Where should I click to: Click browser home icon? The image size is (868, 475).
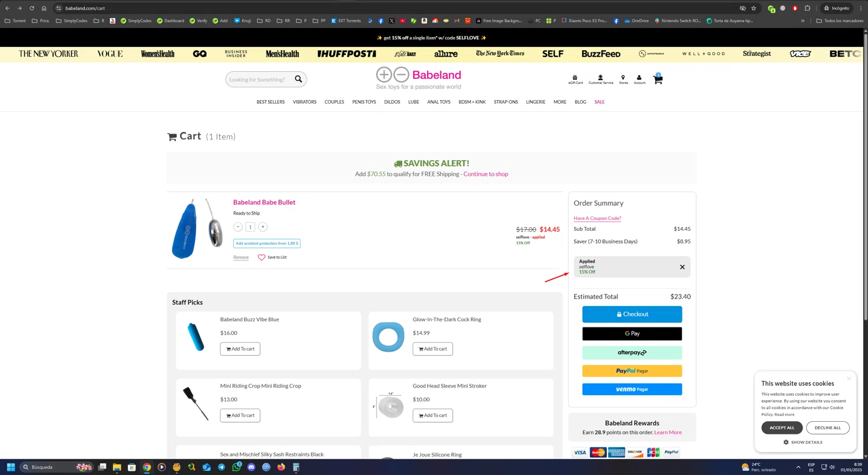click(44, 8)
